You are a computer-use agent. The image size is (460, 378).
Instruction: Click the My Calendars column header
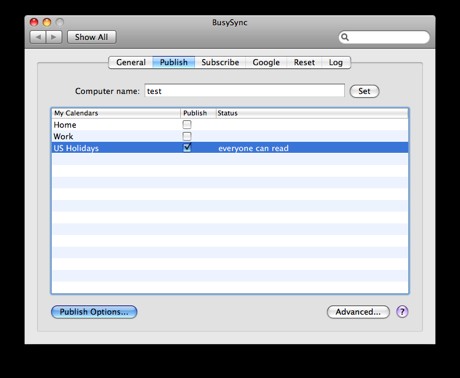coord(116,113)
